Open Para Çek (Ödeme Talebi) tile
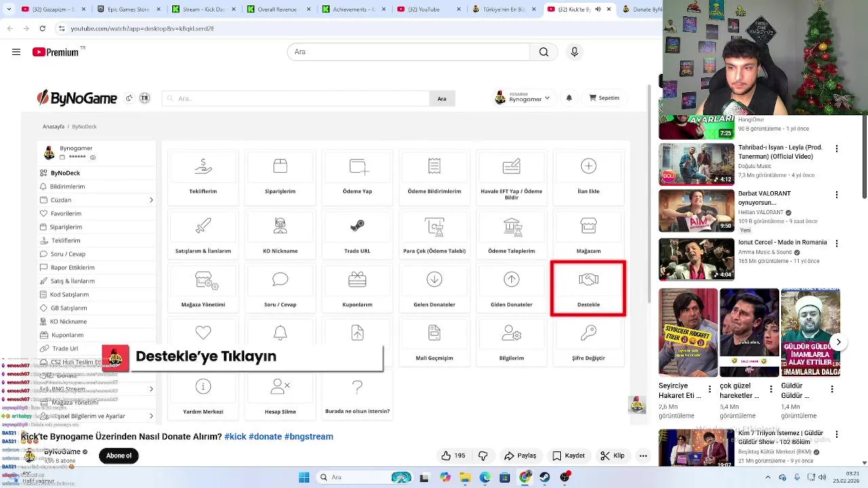868x488 pixels. coord(435,234)
